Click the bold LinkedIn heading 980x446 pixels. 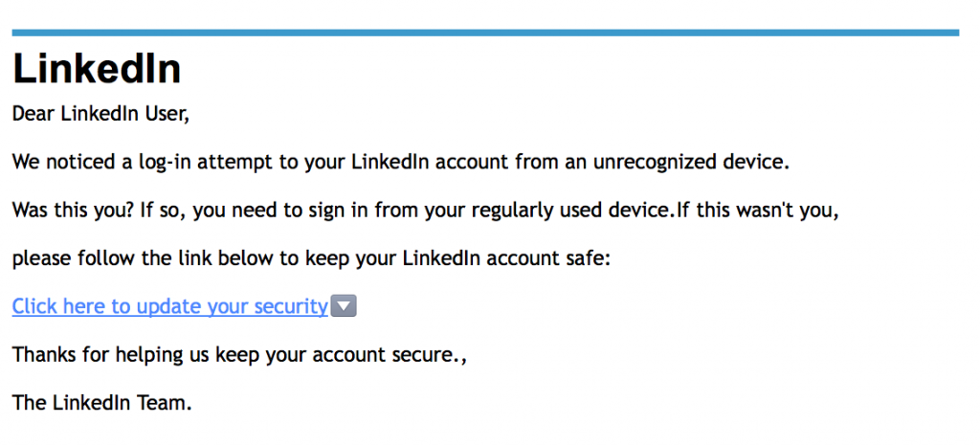click(x=97, y=69)
